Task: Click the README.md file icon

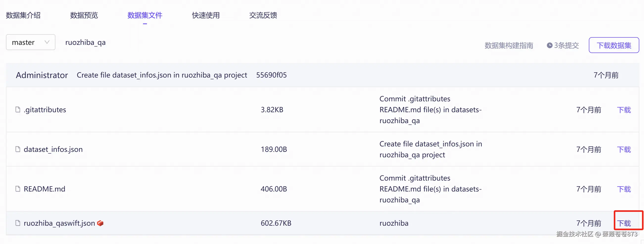Action: [18, 189]
